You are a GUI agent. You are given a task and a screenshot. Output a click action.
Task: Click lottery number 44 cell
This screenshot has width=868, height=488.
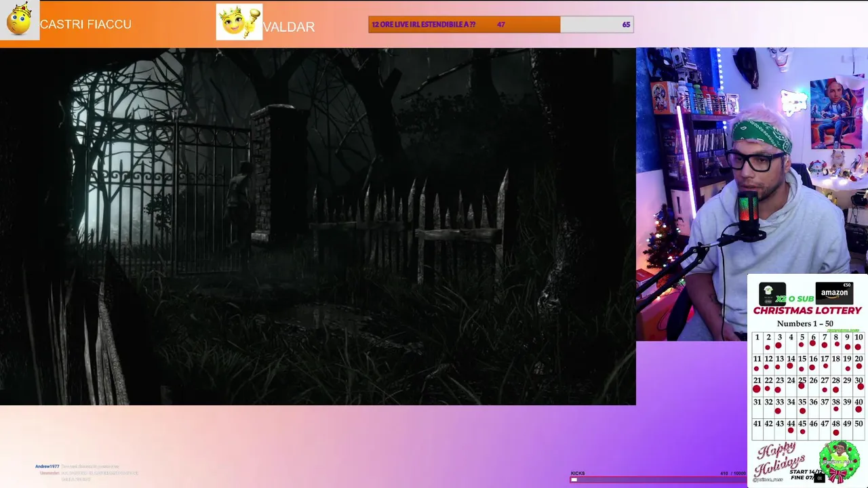(x=791, y=429)
